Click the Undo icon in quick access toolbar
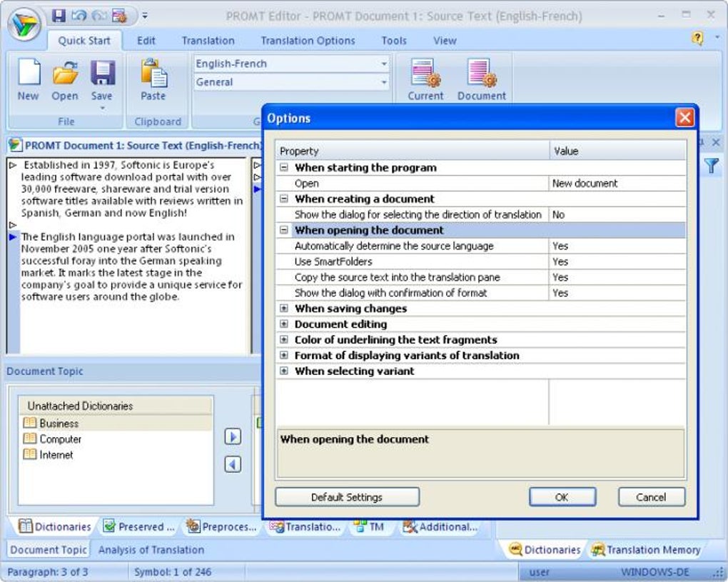728x582 pixels. pos(79,15)
